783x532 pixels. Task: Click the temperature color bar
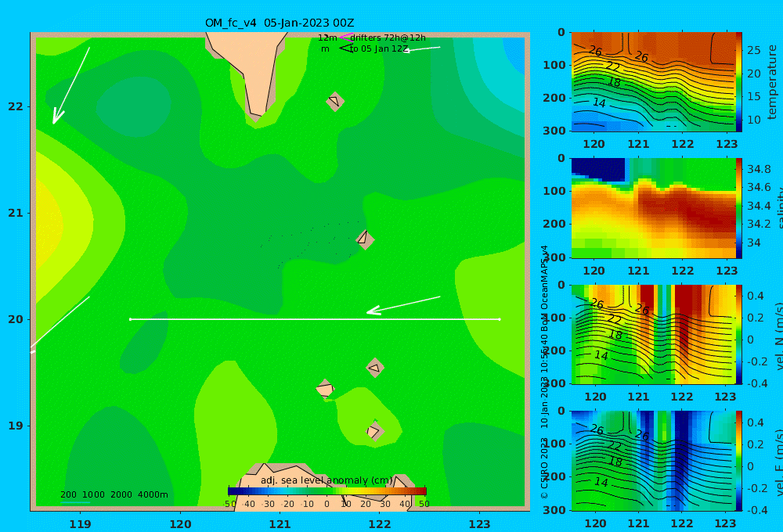tap(739, 82)
